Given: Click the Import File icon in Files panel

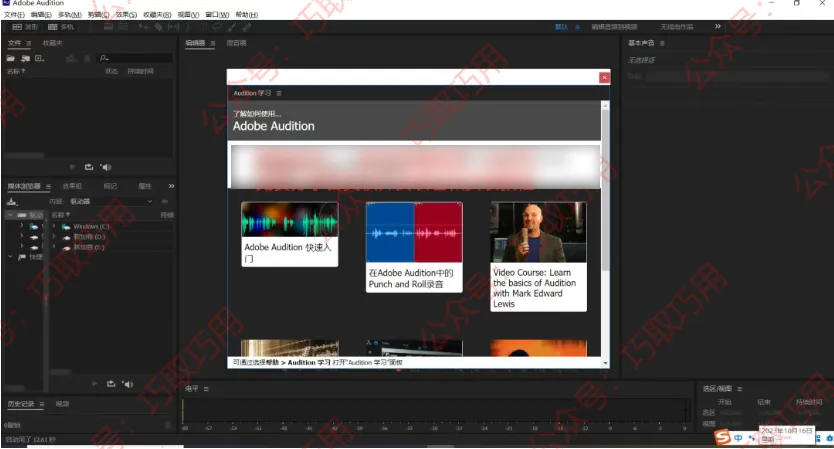Looking at the screenshot, I should pos(25,58).
